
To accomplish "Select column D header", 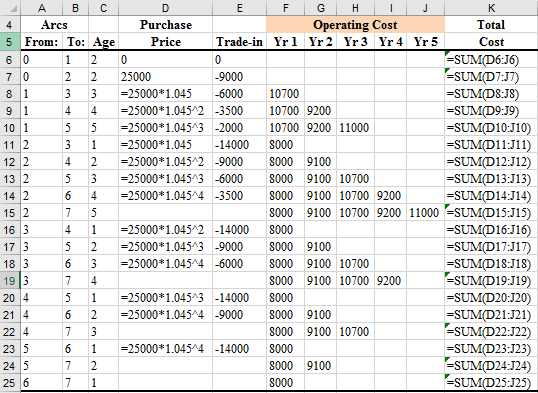I will click(x=165, y=8).
